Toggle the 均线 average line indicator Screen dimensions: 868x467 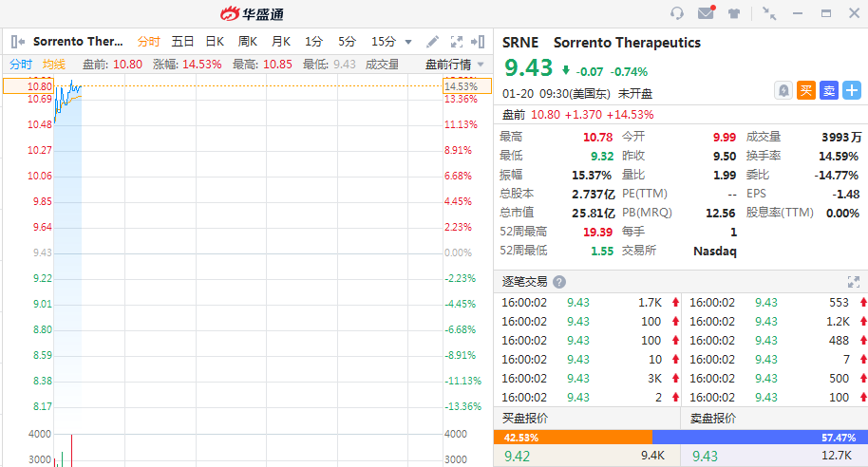point(54,65)
